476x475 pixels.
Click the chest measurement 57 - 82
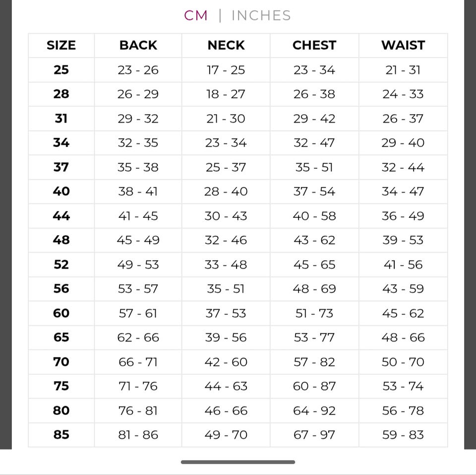pos(314,362)
